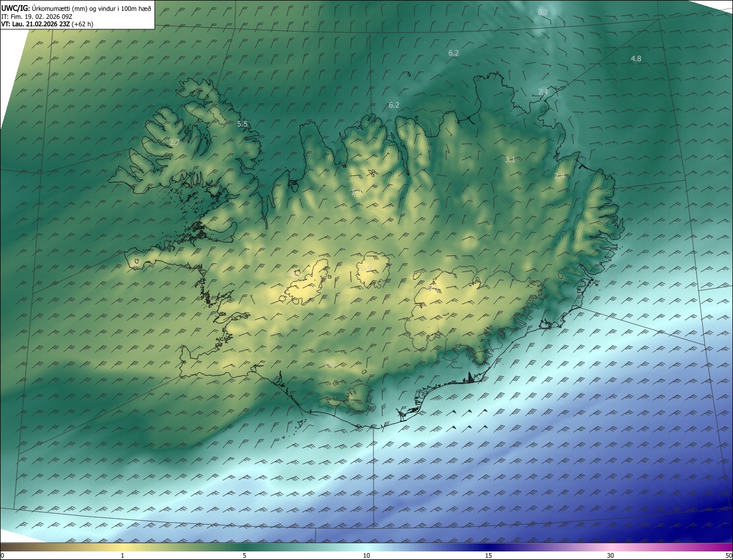This screenshot has width=733, height=560.
Task: Click the '5.5' value label on the map
Action: 242,124
